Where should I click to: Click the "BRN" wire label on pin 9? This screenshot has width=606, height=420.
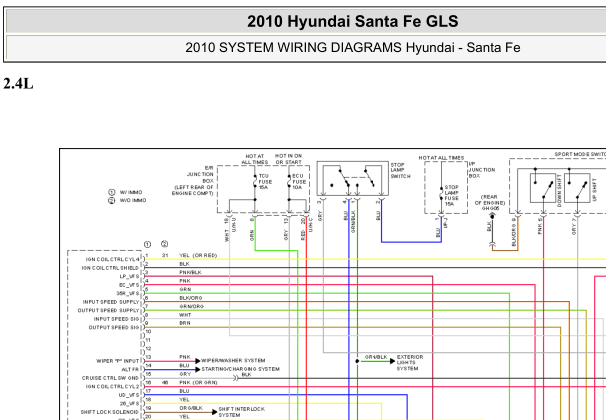(x=185, y=323)
